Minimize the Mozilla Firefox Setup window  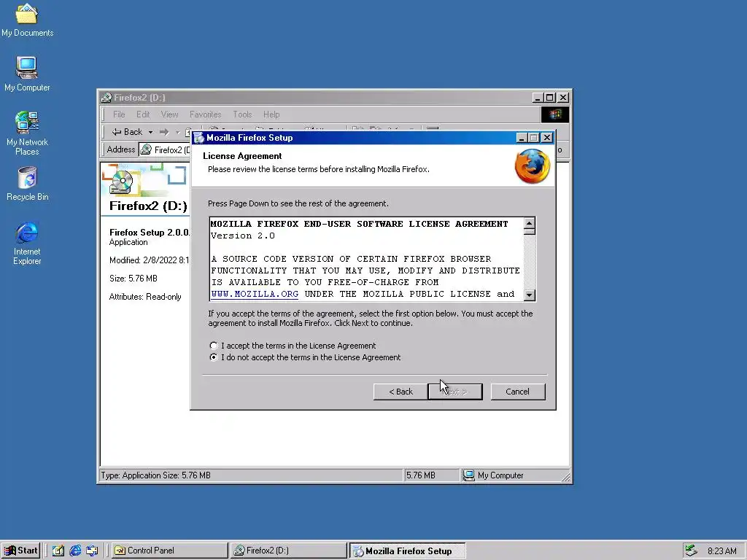(x=522, y=138)
